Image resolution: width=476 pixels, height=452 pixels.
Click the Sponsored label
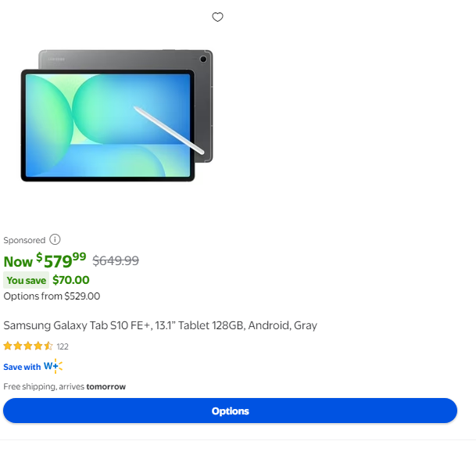point(24,240)
